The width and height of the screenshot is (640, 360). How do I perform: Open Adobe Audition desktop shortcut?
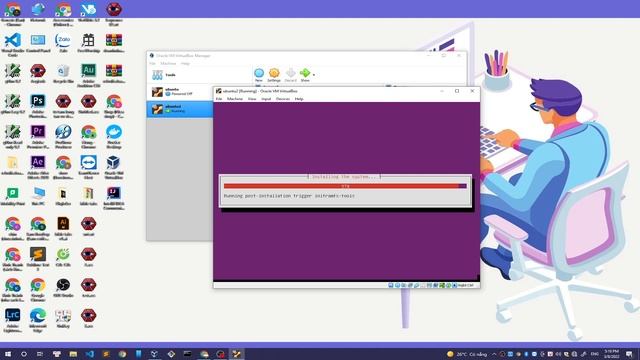click(89, 75)
